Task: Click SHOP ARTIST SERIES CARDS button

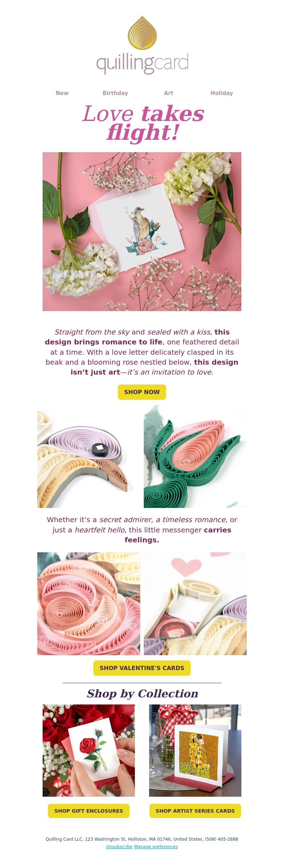Action: [x=195, y=811]
